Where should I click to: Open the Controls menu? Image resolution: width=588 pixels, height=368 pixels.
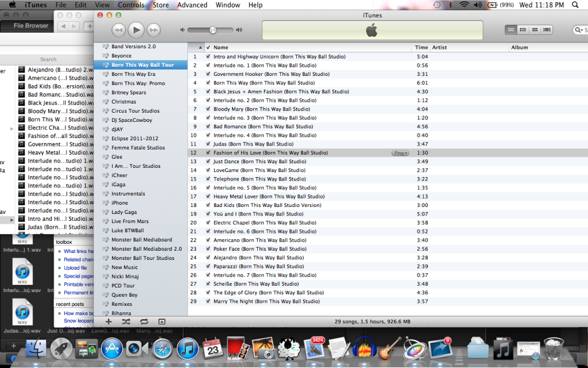(x=131, y=5)
